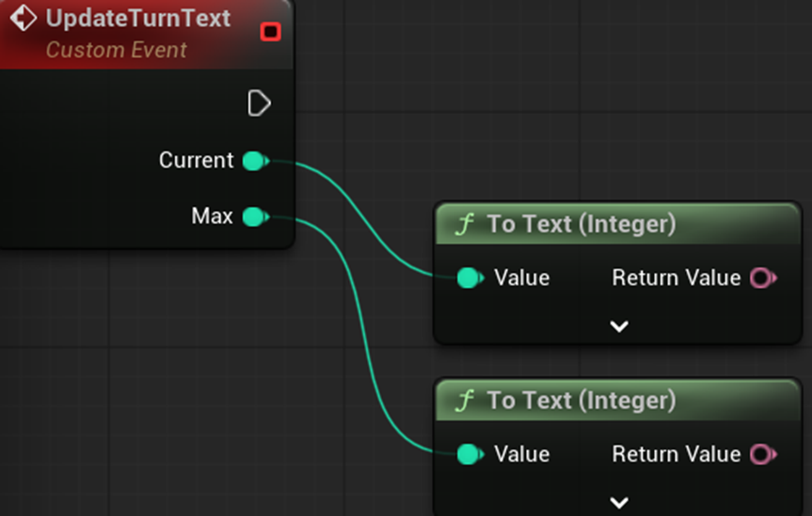Expand the upper To Text node's advanced options
Viewport: 812px width, 516px height.
pyautogui.click(x=618, y=326)
